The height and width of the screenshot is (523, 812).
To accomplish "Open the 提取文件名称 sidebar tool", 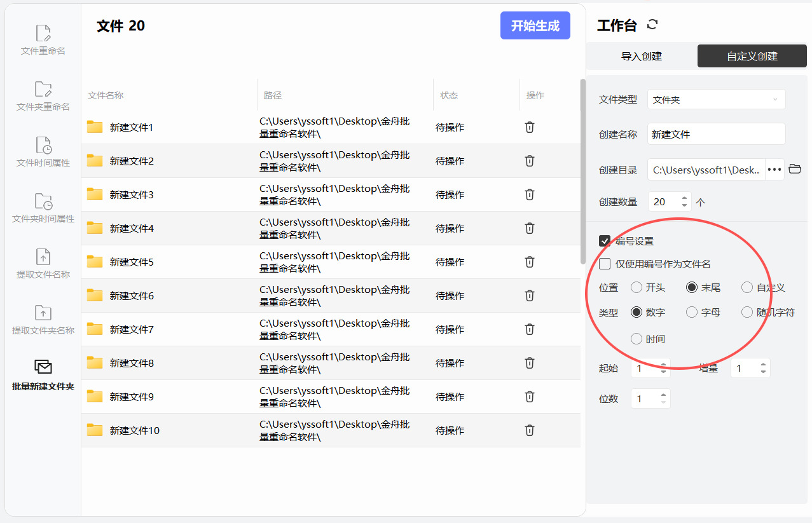I will coord(43,263).
